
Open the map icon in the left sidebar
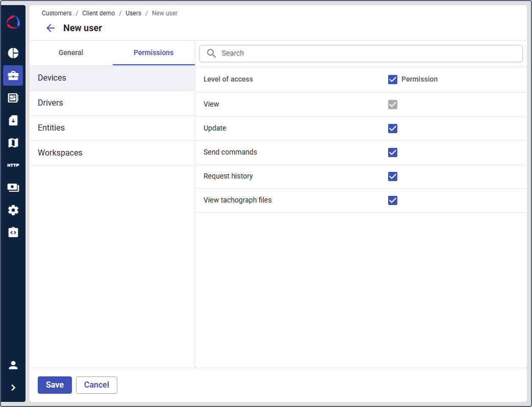13,142
